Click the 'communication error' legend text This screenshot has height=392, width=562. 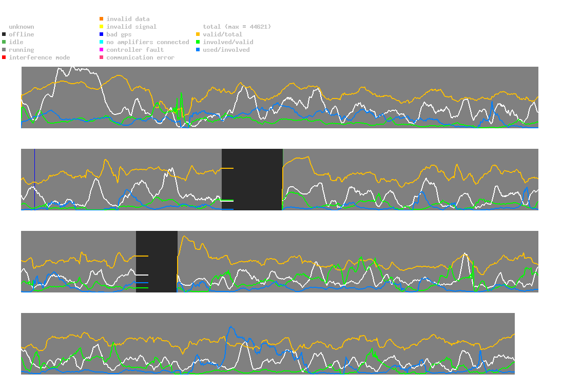141,57
